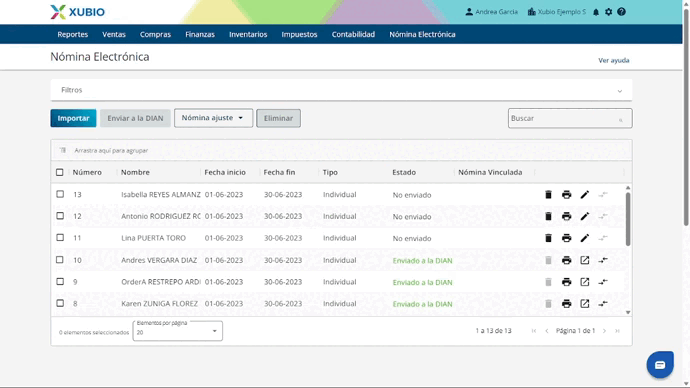
Task: Print OrderA RESTREPO payroll
Action: click(566, 282)
